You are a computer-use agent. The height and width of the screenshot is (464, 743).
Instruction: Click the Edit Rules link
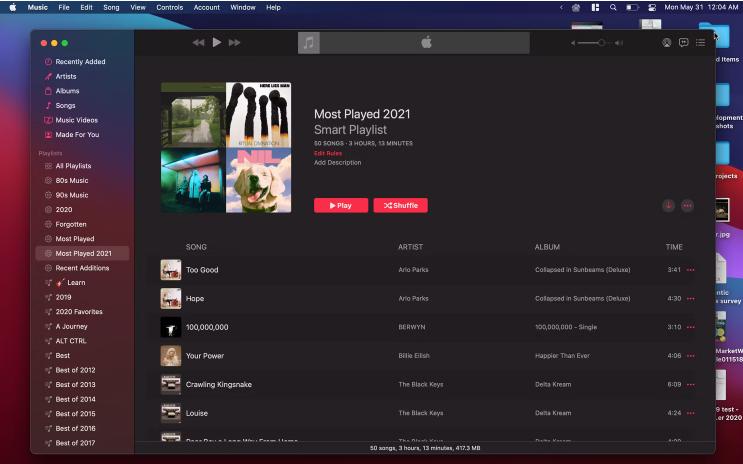[328, 153]
